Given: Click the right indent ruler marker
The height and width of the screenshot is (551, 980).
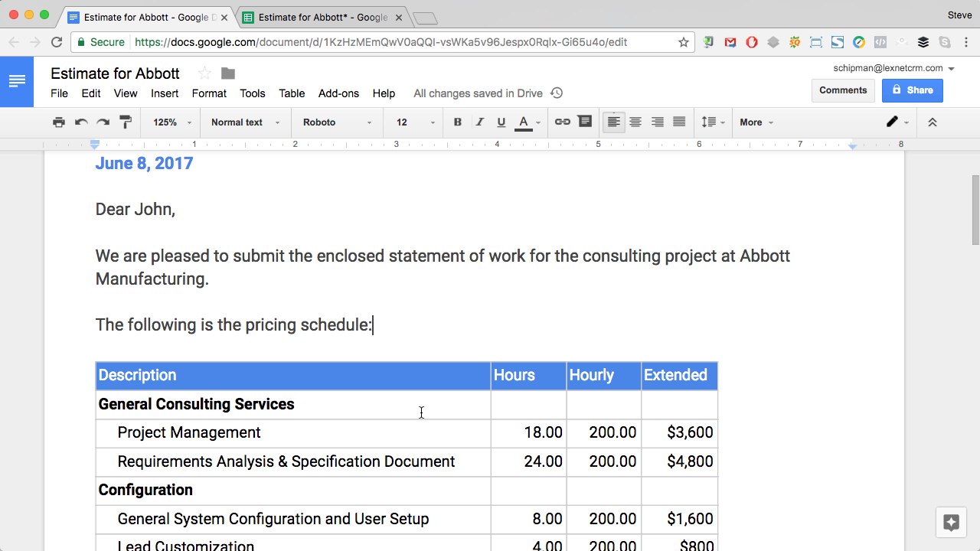Looking at the screenshot, I should 853,145.
